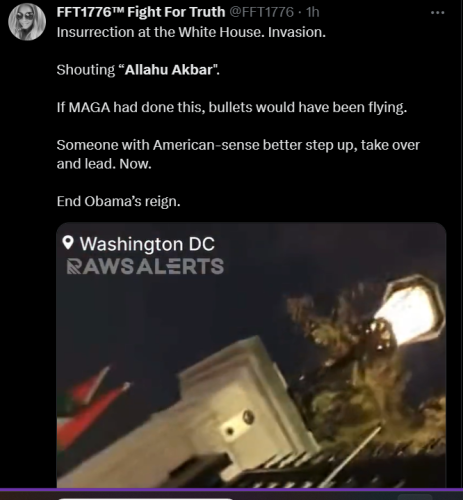
Task: Click the bold "Allahu Akbar" text
Action: click(x=169, y=70)
